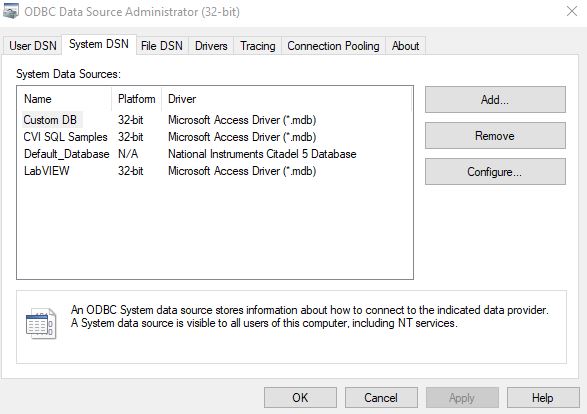Image resolution: width=587 pixels, height=414 pixels.
Task: Open the About tab
Action: (405, 46)
